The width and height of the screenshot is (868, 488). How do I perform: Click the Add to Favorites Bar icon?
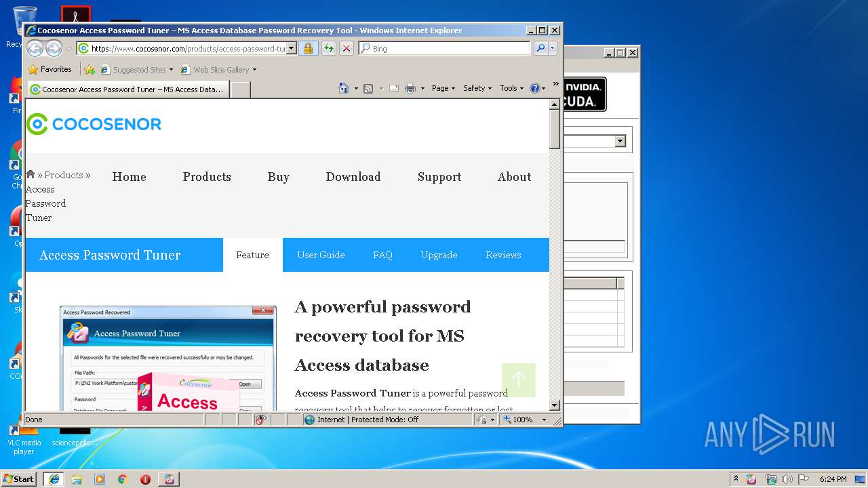pyautogui.click(x=90, y=69)
